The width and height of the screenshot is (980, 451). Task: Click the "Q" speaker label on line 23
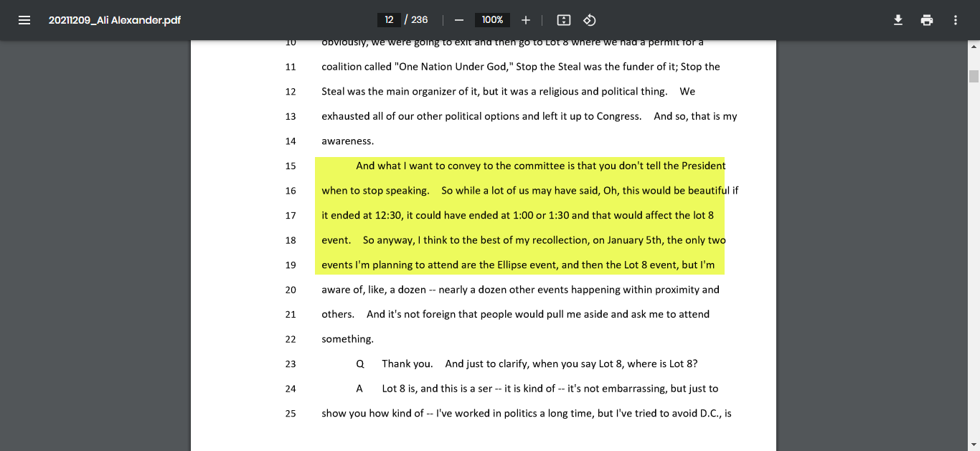point(360,364)
